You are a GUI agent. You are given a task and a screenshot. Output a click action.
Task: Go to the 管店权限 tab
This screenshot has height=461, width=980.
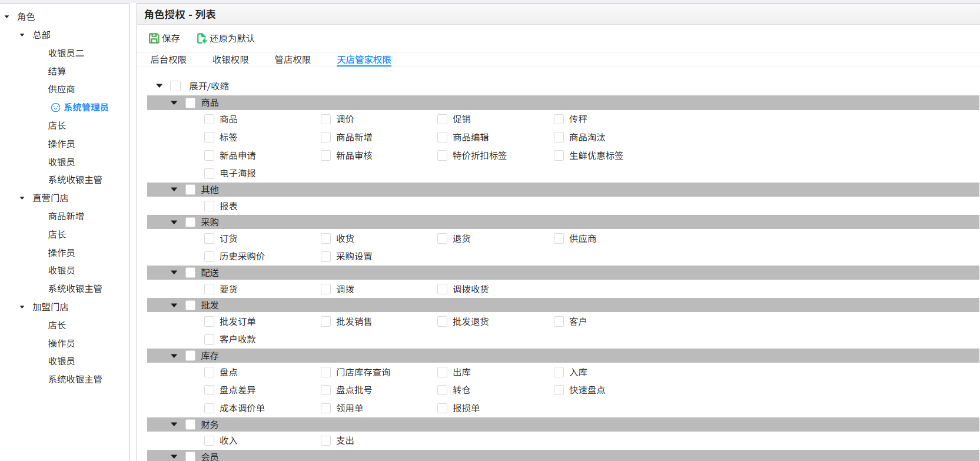[x=293, y=60]
